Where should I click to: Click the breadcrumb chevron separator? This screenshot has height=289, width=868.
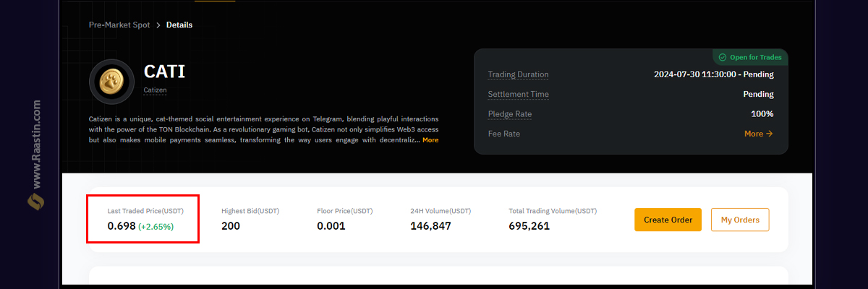point(158,25)
